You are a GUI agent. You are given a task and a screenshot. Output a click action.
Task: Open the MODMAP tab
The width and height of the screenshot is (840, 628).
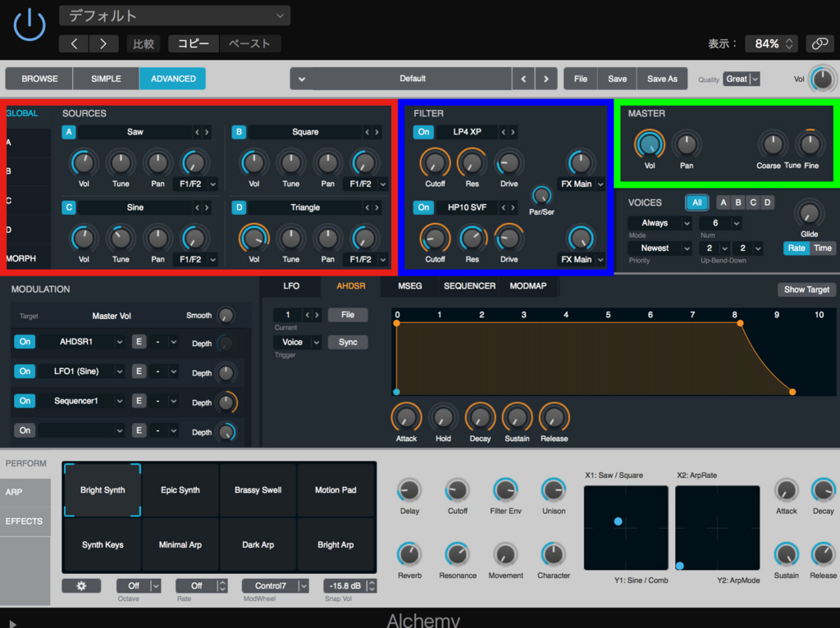527,286
